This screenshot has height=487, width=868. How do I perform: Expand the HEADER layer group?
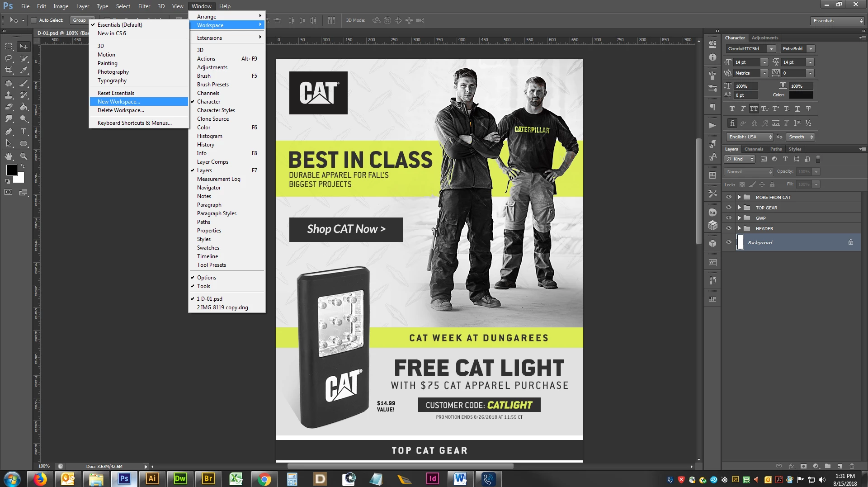[x=740, y=228]
